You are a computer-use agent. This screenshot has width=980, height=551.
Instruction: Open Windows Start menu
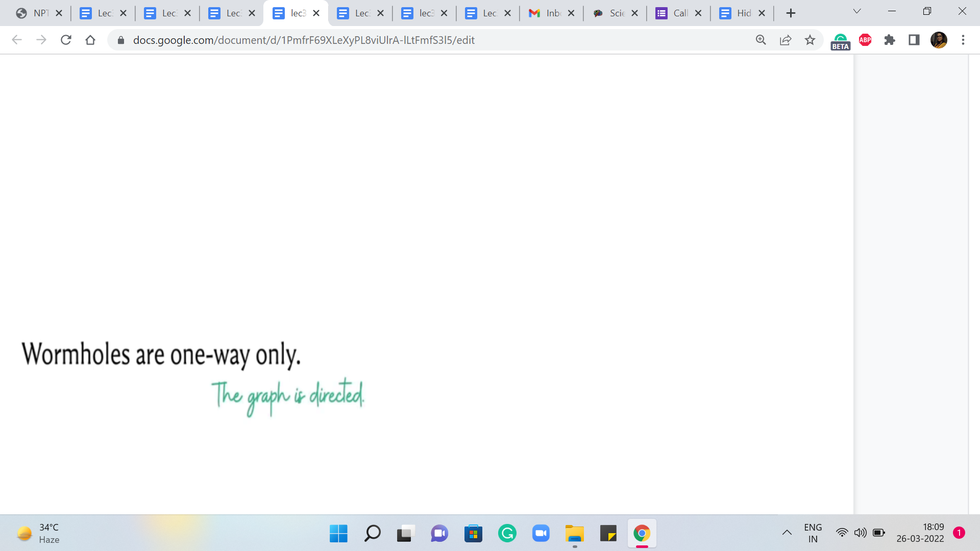(338, 534)
